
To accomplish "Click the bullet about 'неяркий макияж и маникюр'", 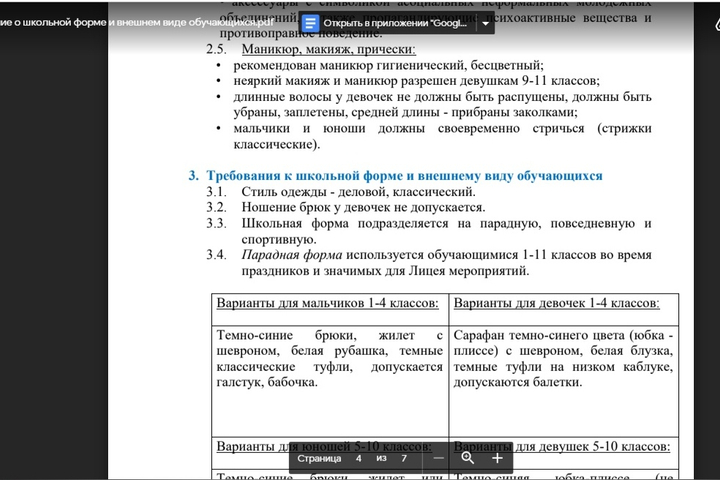I will (x=416, y=81).
